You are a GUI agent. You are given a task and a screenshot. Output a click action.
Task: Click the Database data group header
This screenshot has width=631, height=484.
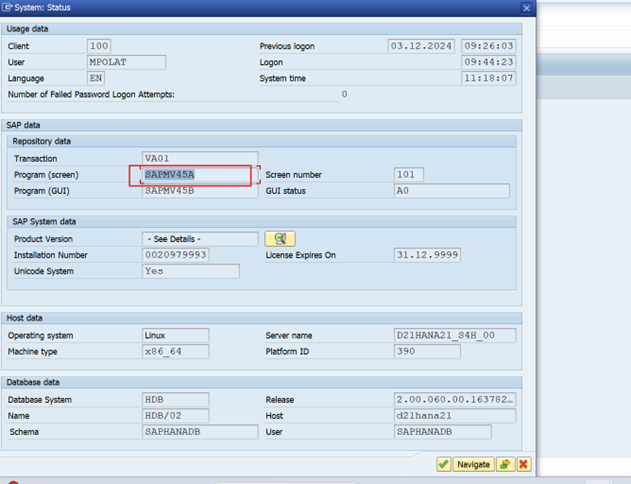262,382
